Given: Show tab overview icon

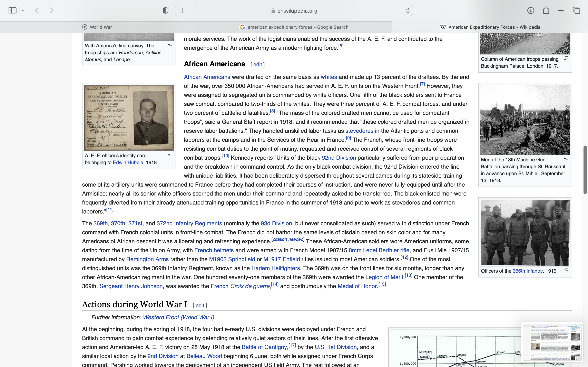Looking at the screenshot, I should (576, 10).
